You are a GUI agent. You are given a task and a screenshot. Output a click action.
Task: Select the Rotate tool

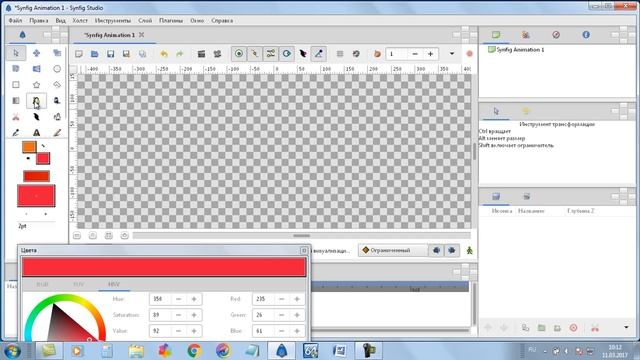click(16, 69)
